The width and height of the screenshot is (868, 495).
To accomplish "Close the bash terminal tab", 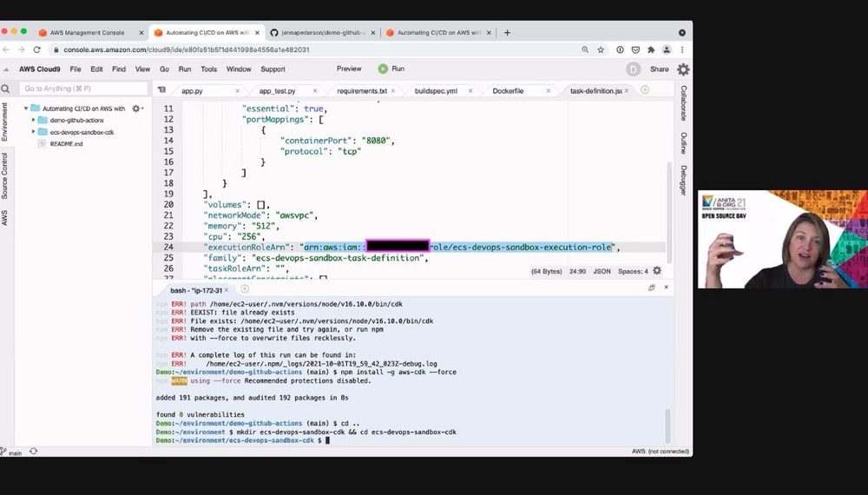I will [227, 290].
